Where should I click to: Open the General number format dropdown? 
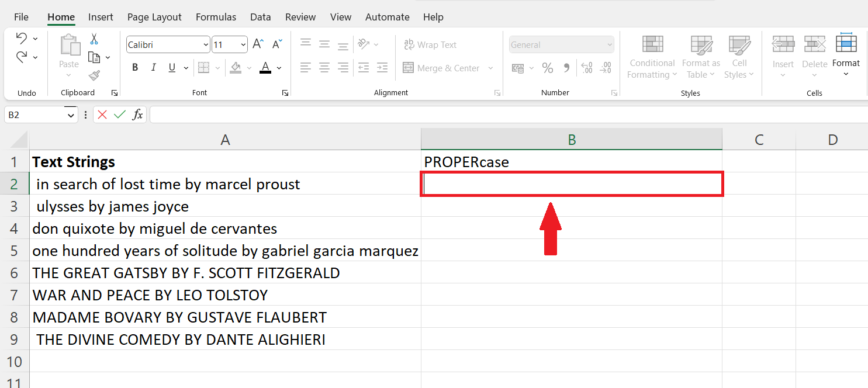pyautogui.click(x=561, y=44)
